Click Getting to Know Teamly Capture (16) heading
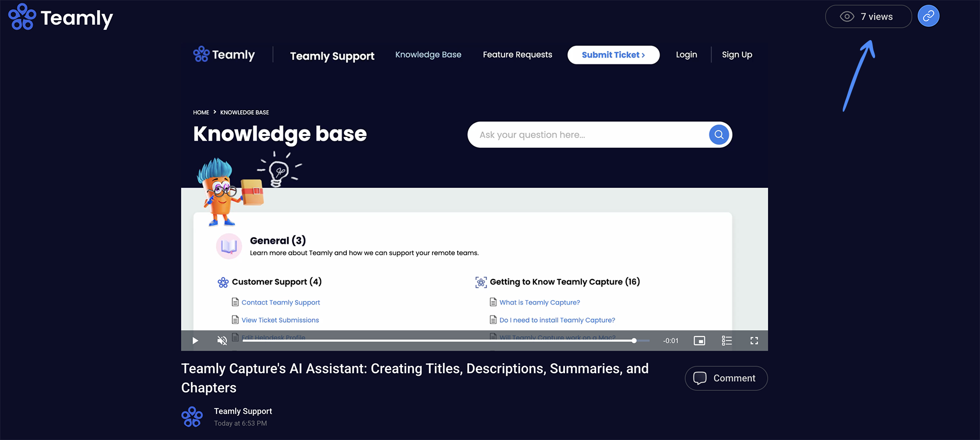 coord(565,282)
